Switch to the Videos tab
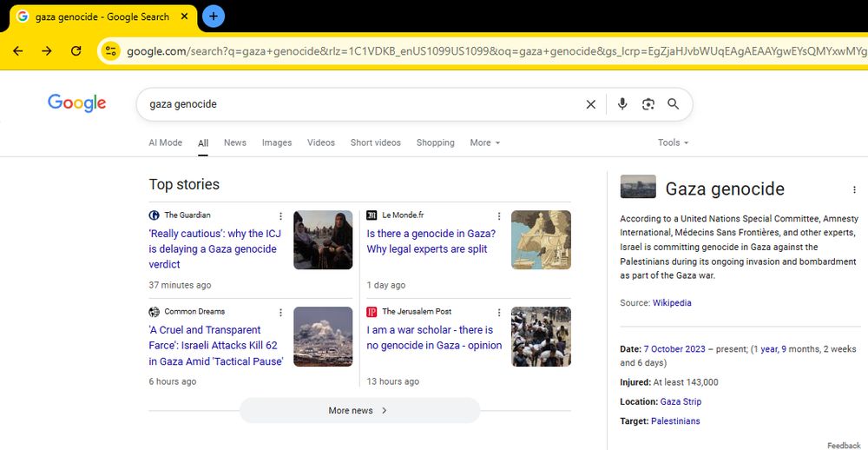This screenshot has width=868, height=450. [321, 142]
